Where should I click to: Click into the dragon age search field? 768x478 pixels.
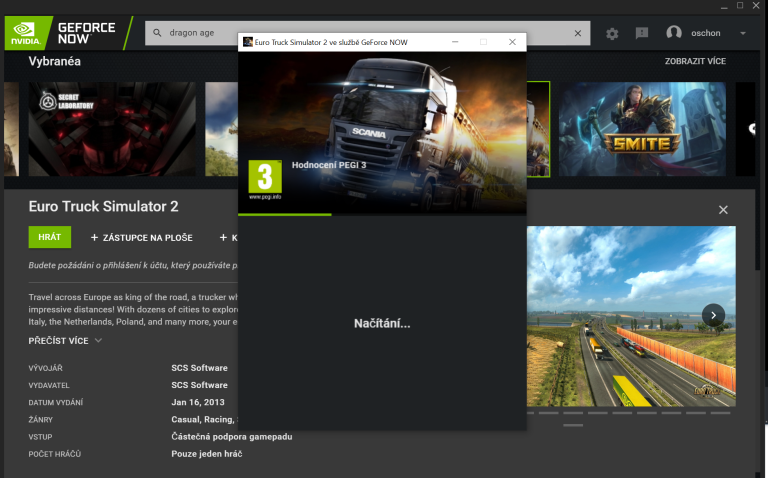click(x=367, y=33)
